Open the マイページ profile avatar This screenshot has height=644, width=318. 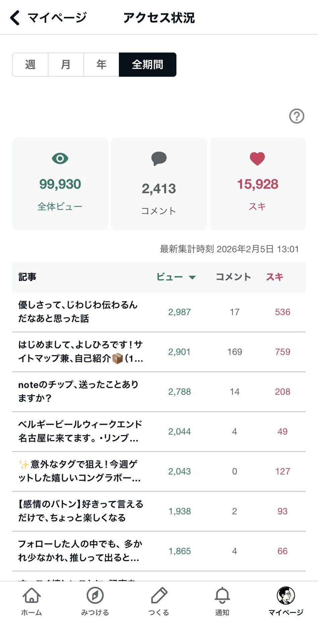pos(286,595)
